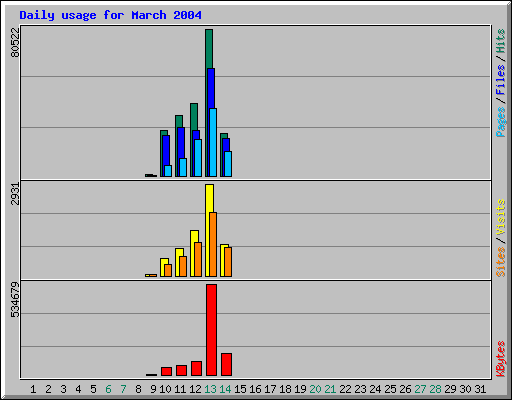Click the 534679 KBytes axis value

tap(15, 300)
